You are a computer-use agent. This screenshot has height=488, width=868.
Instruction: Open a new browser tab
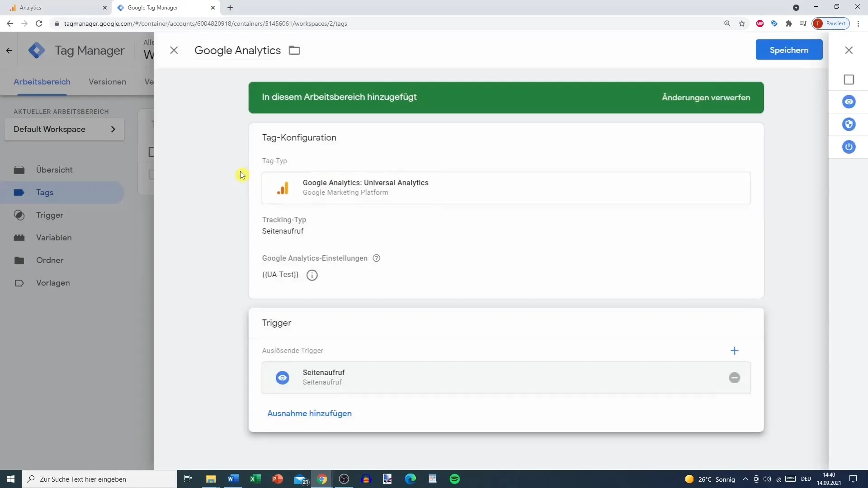pyautogui.click(x=230, y=8)
